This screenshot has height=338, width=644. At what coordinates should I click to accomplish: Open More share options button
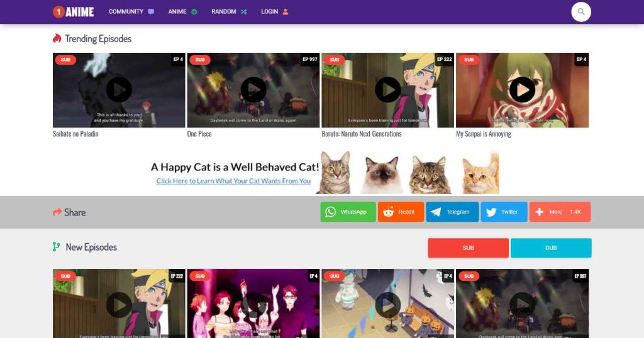click(560, 212)
